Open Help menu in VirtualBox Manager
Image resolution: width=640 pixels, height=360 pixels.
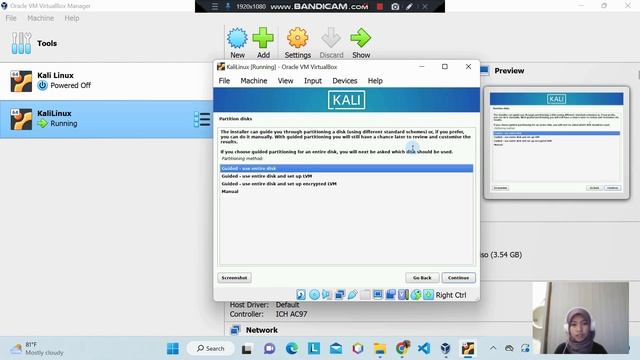tap(72, 18)
